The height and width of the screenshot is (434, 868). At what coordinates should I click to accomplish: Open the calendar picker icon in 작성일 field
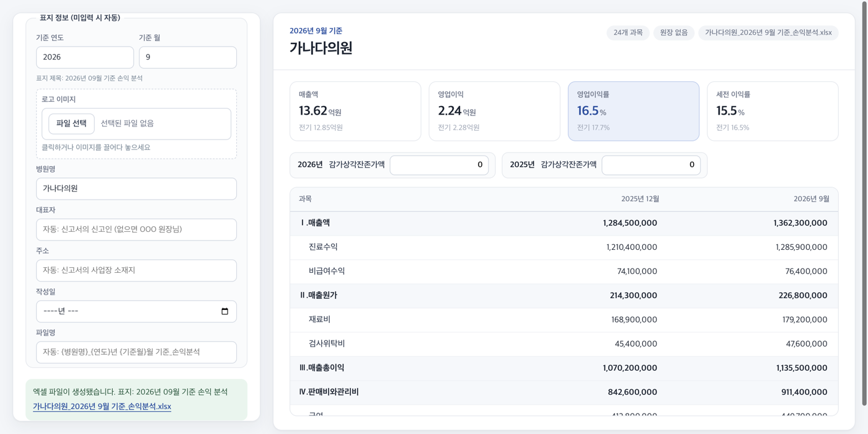tap(224, 311)
